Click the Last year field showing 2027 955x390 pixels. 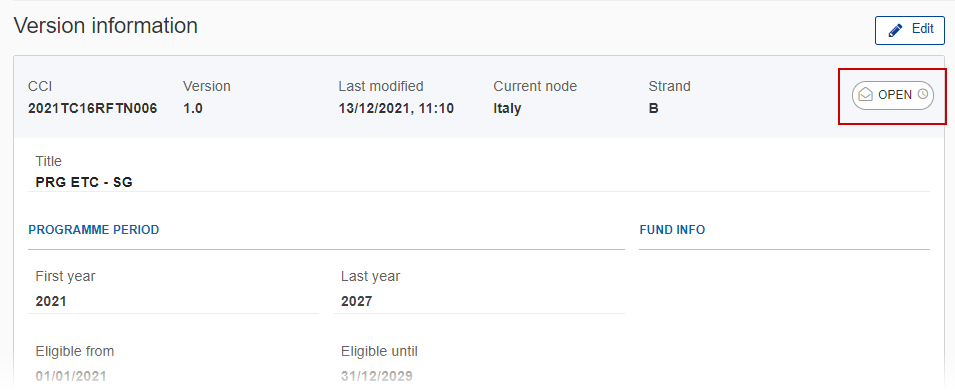click(x=479, y=290)
